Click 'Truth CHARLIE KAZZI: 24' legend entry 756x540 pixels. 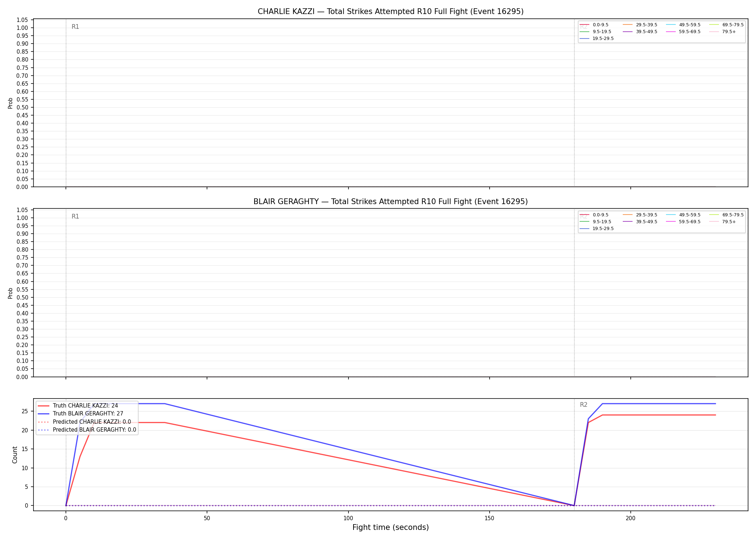(x=78, y=406)
